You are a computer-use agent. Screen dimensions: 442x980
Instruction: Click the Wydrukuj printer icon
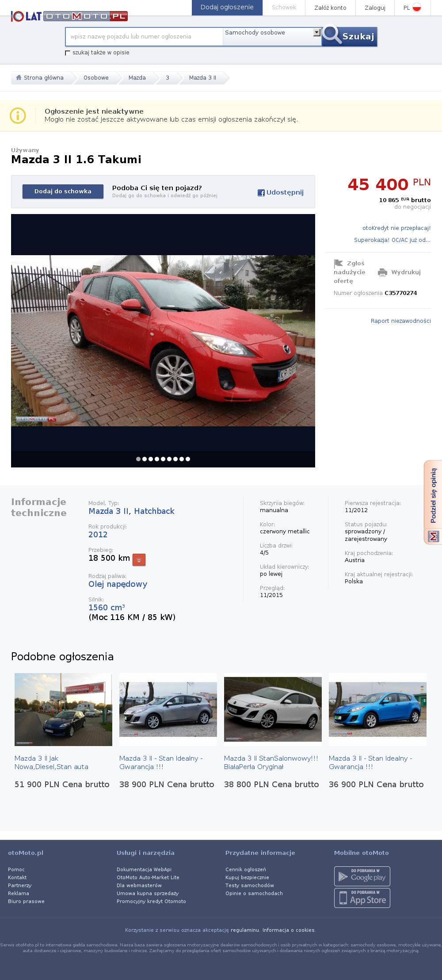coord(382,272)
